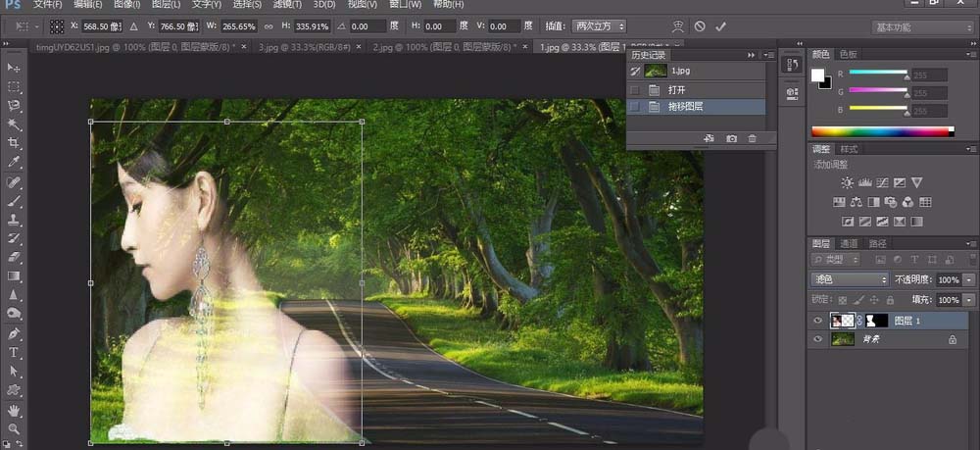This screenshot has width=980, height=450.
Task: Switch to warp mode icon
Action: [x=678, y=26]
